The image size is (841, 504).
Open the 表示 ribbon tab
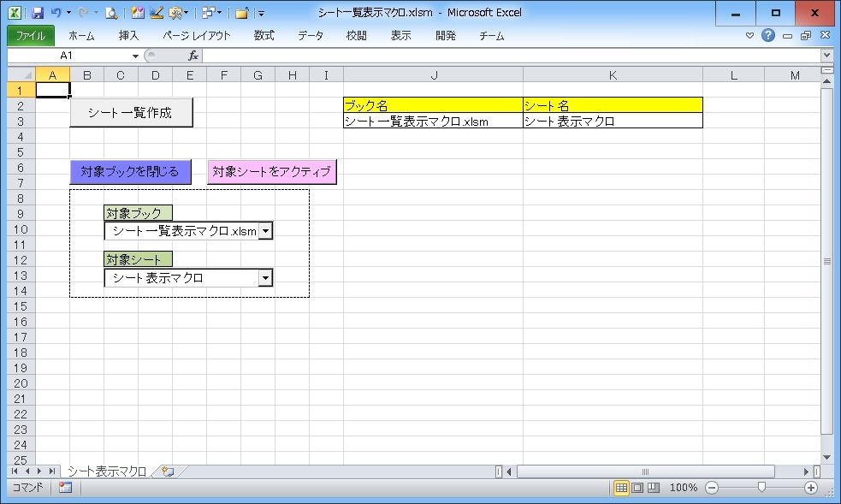click(400, 35)
